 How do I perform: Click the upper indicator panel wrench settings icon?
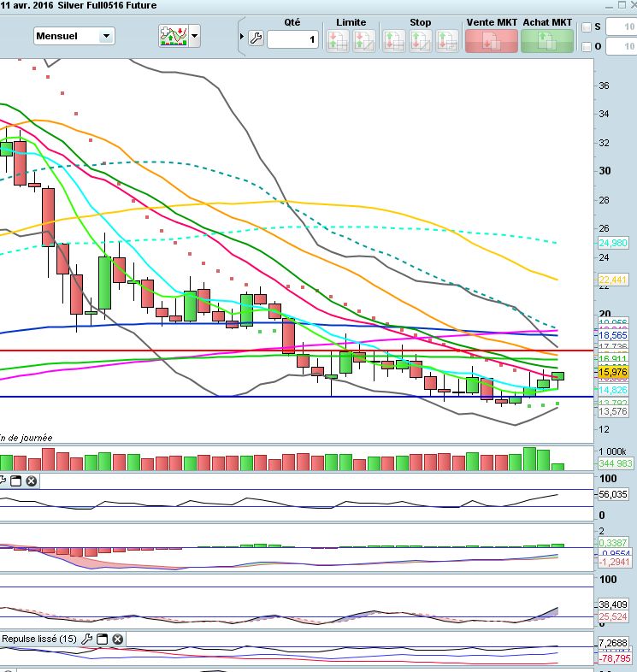coord(3,480)
